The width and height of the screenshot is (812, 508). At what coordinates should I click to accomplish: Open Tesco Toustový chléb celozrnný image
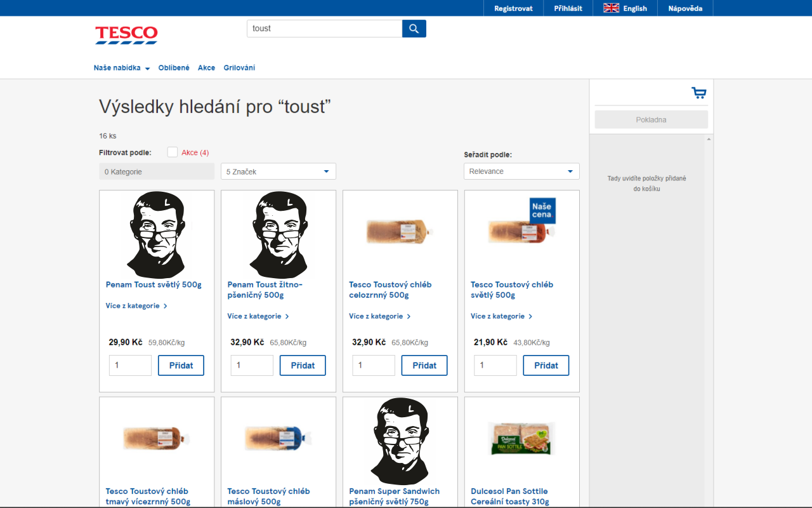[x=400, y=232]
